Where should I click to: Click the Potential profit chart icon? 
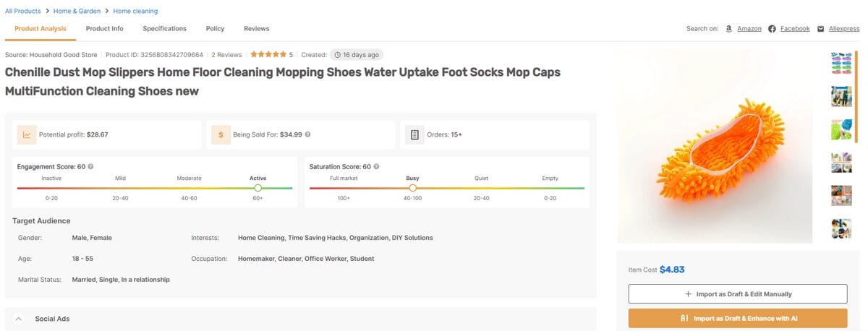(27, 134)
